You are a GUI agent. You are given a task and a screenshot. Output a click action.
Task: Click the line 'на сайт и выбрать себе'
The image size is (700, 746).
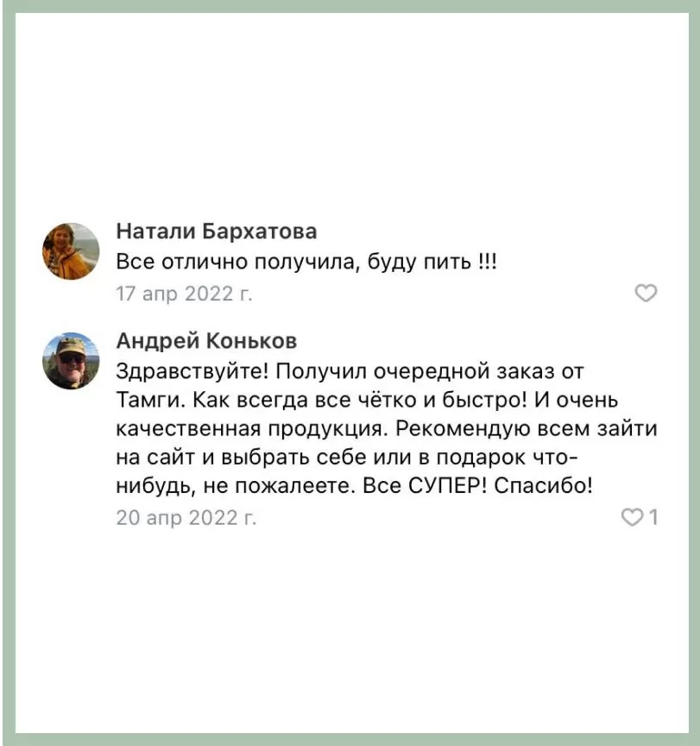pyautogui.click(x=347, y=458)
